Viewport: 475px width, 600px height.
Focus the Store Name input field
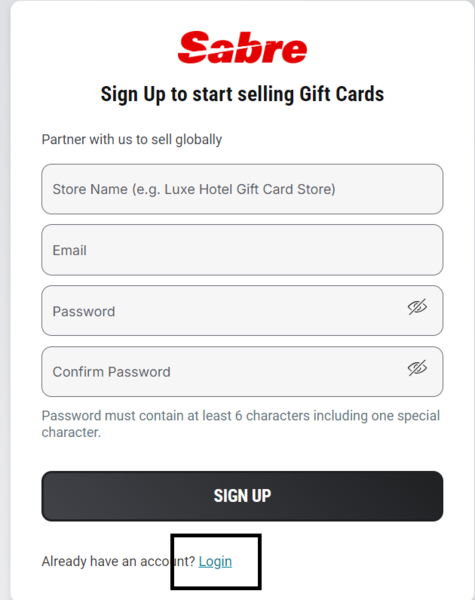(x=242, y=189)
